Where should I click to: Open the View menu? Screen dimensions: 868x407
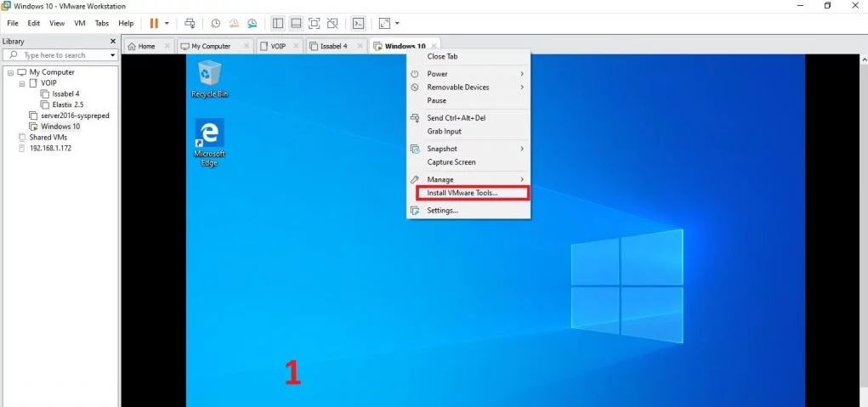point(57,23)
